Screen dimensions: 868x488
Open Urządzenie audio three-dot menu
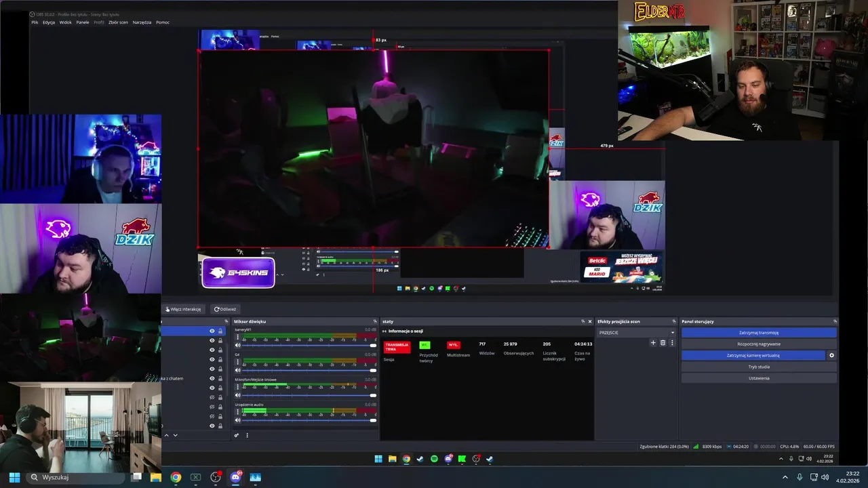[x=237, y=411]
